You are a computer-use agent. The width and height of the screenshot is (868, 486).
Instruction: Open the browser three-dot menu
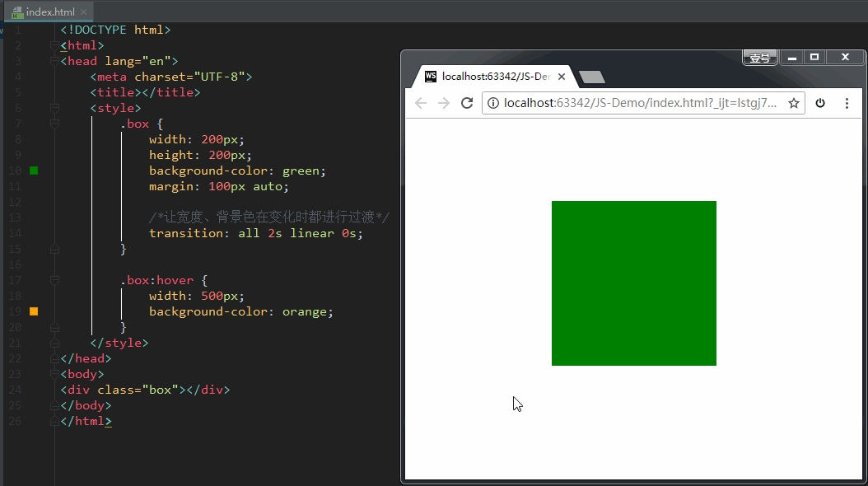tap(847, 103)
